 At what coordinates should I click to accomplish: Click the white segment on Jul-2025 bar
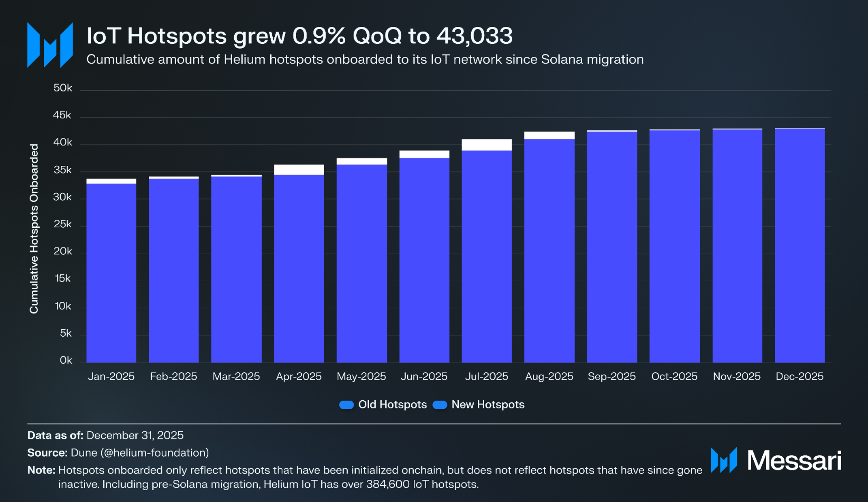(x=487, y=145)
